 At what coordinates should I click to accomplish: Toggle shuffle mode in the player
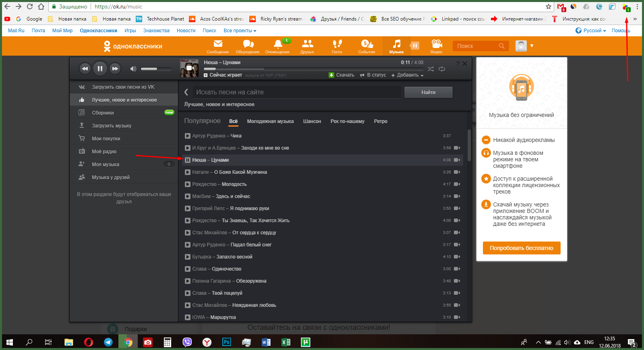coord(431,69)
